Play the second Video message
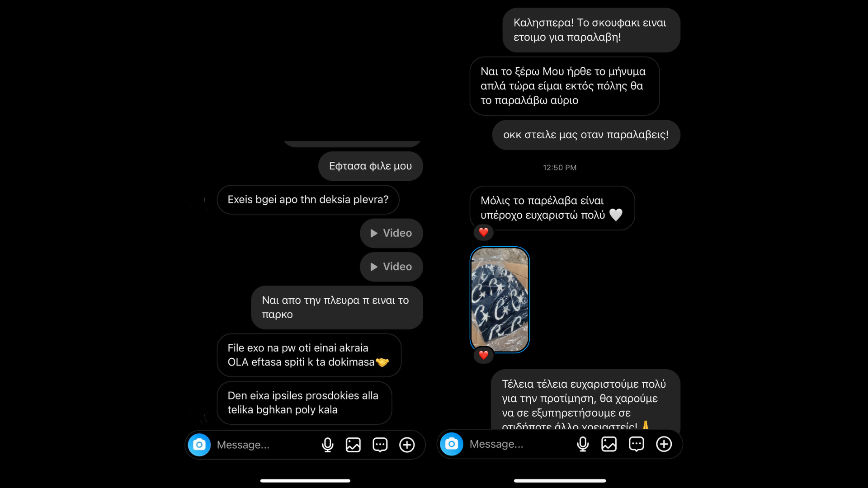This screenshot has width=868, height=488. [392, 267]
